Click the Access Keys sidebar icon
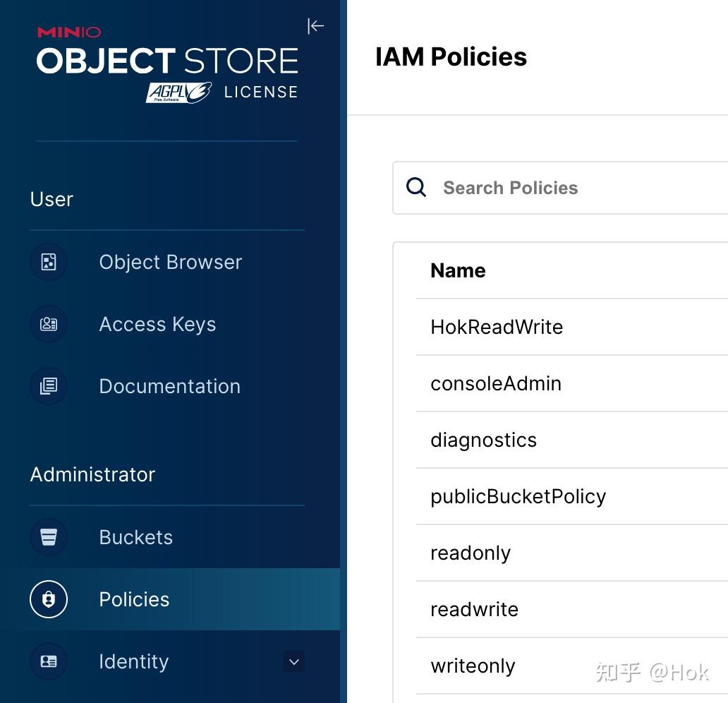The width and height of the screenshot is (728, 703). (x=48, y=324)
